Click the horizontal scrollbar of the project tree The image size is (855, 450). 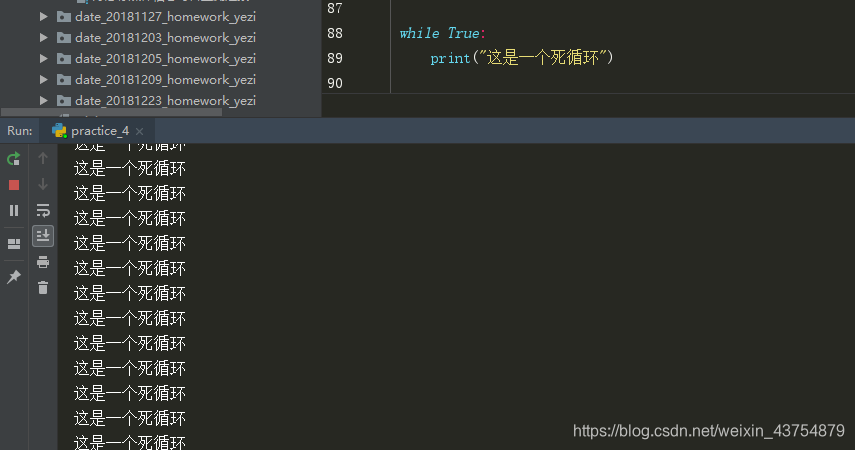click(112, 112)
